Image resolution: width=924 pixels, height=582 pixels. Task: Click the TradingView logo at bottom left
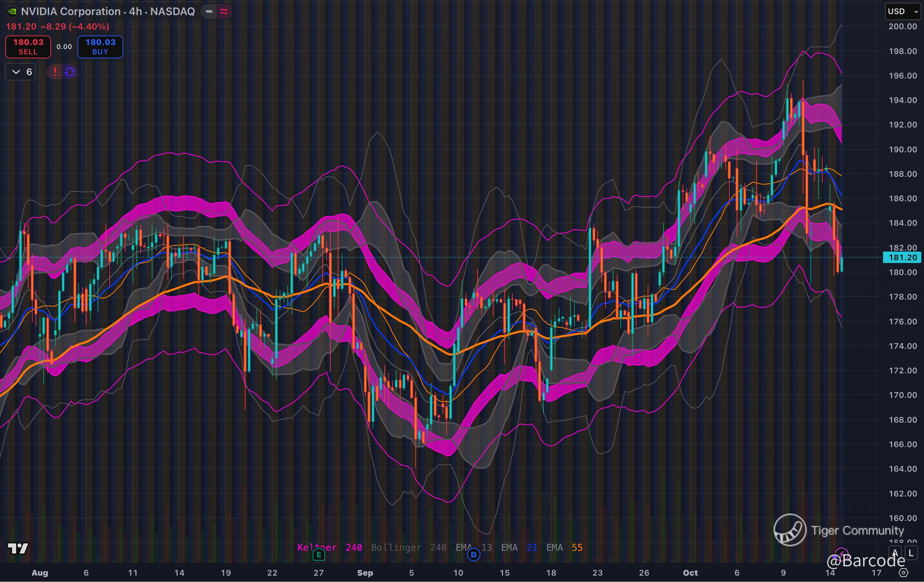[18, 548]
